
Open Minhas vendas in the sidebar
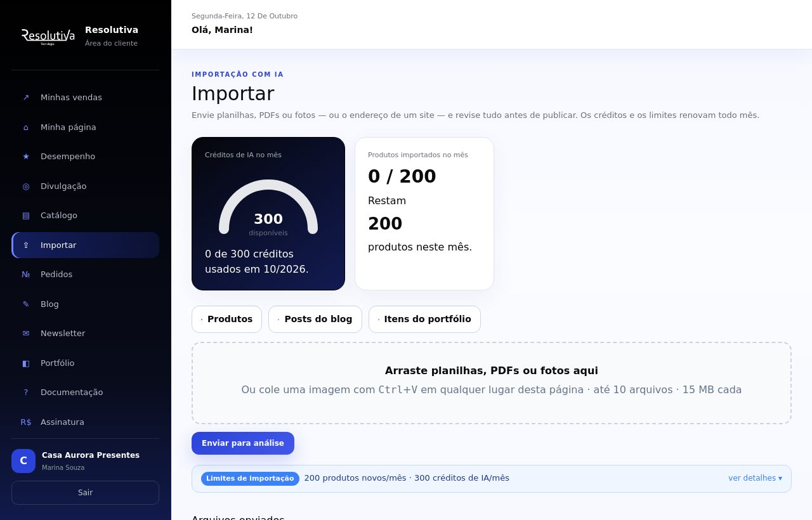[86, 98]
